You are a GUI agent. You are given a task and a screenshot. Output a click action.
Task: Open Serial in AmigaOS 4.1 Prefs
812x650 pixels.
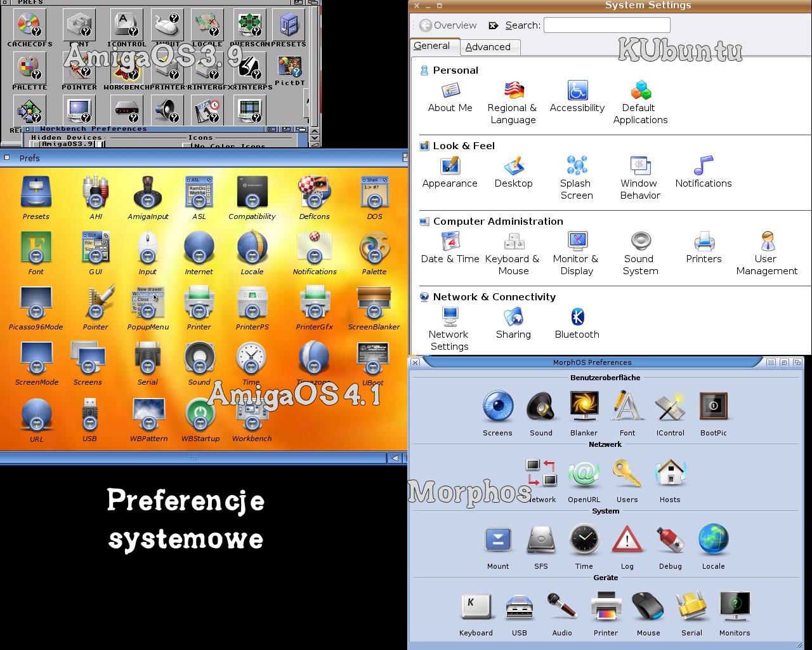tap(148, 358)
